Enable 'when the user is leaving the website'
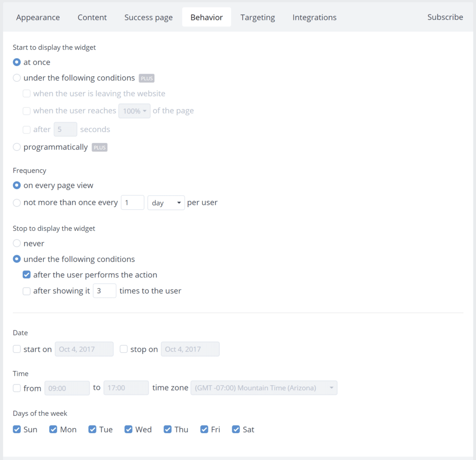 click(26, 93)
